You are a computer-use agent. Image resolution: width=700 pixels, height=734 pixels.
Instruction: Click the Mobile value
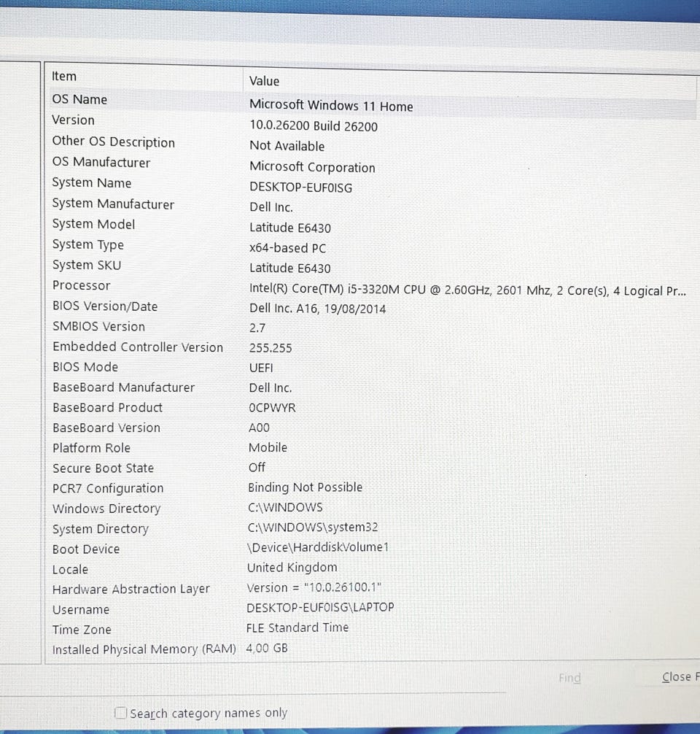(x=268, y=447)
